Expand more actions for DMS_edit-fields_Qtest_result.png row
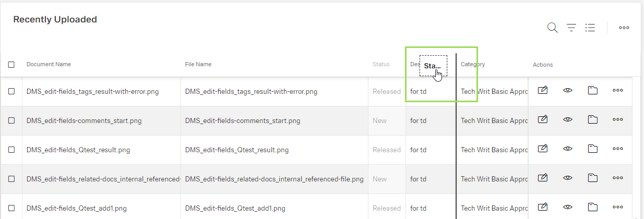Screen dimensions: 644x219 618,149
